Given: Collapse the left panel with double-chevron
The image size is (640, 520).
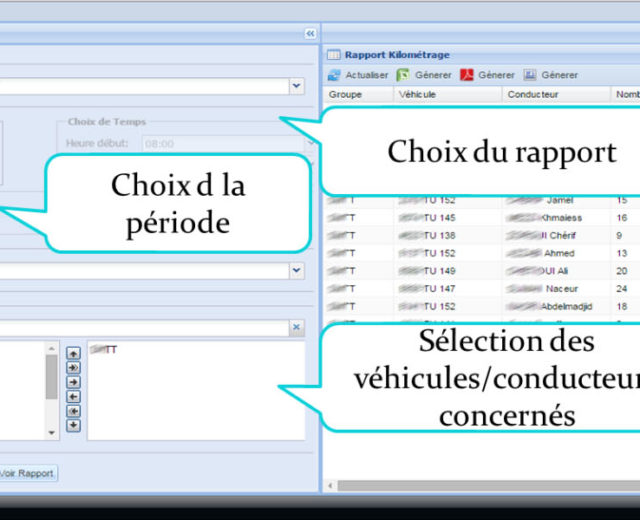Looking at the screenshot, I should point(310,33).
